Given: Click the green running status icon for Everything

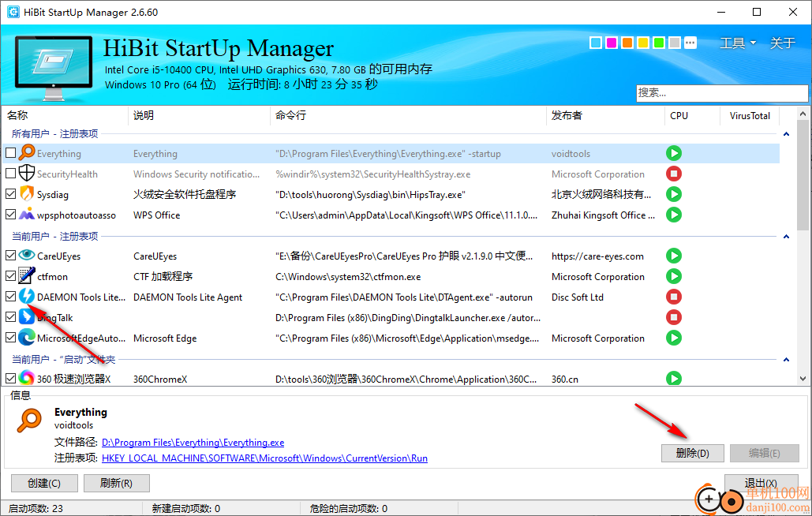Looking at the screenshot, I should [x=673, y=153].
